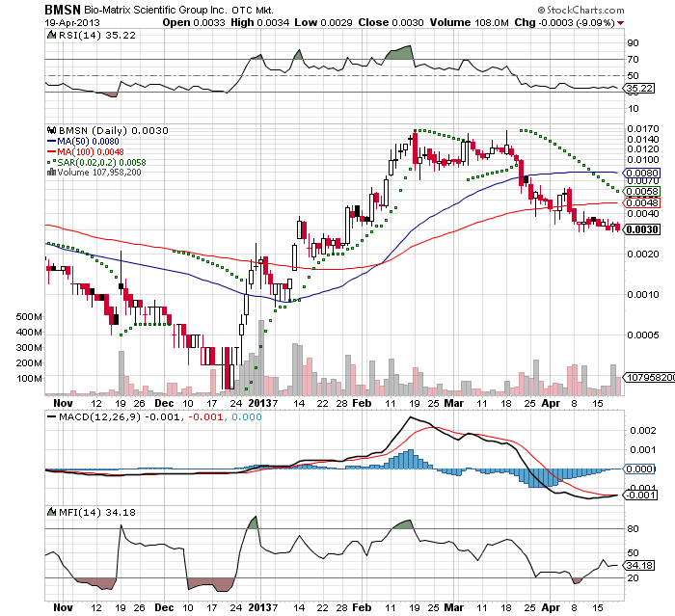Click the OTC Mkt. exchange label
This screenshot has height=616, width=675.
click(253, 10)
